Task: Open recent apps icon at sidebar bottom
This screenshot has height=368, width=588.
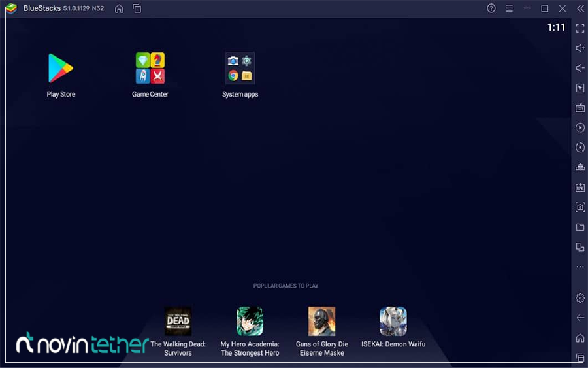Action: click(580, 358)
